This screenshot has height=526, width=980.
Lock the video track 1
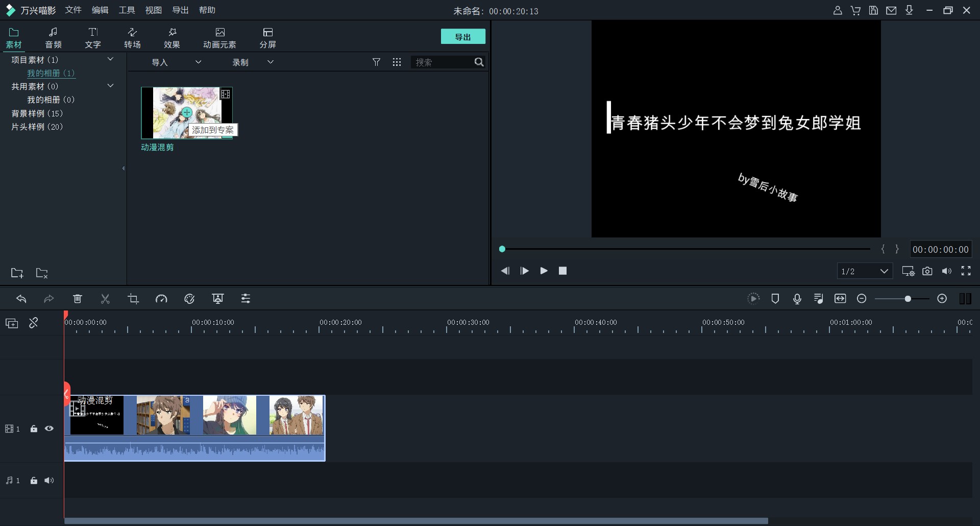pyautogui.click(x=34, y=429)
